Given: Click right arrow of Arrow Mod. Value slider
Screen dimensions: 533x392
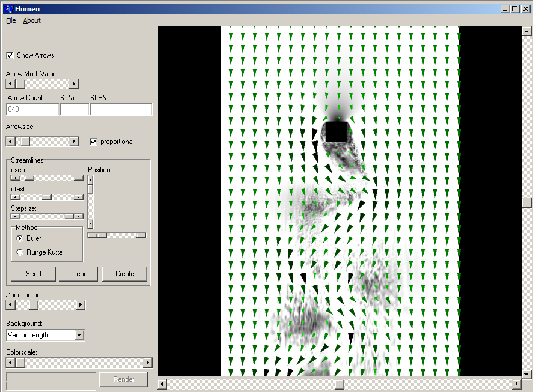Looking at the screenshot, I should 74,84.
